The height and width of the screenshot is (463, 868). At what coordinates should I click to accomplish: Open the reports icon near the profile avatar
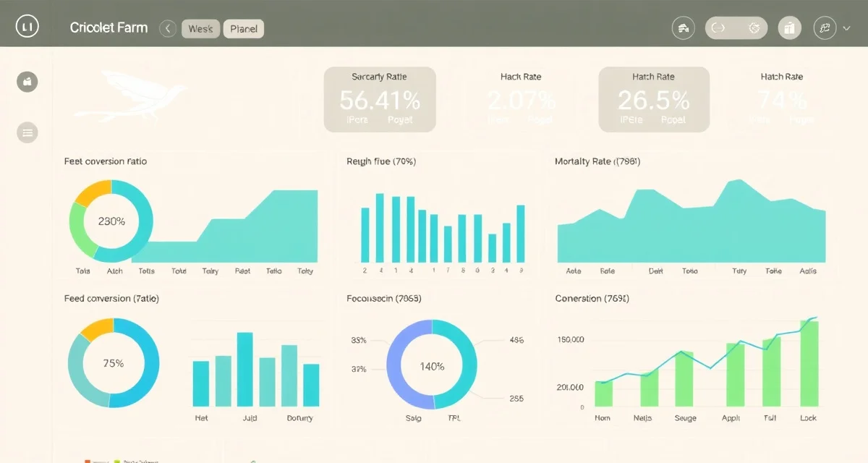point(789,27)
